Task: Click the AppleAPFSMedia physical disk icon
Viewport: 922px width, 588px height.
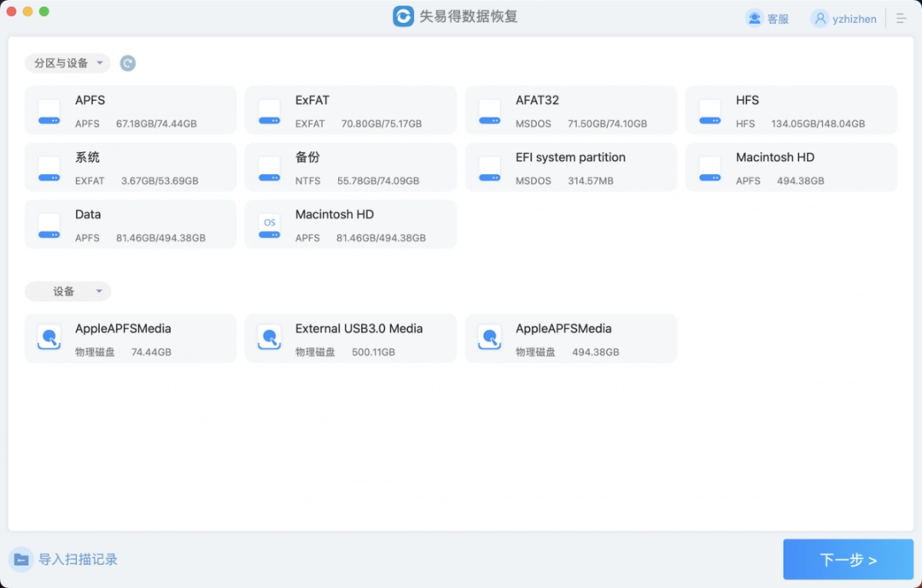Action: point(49,337)
